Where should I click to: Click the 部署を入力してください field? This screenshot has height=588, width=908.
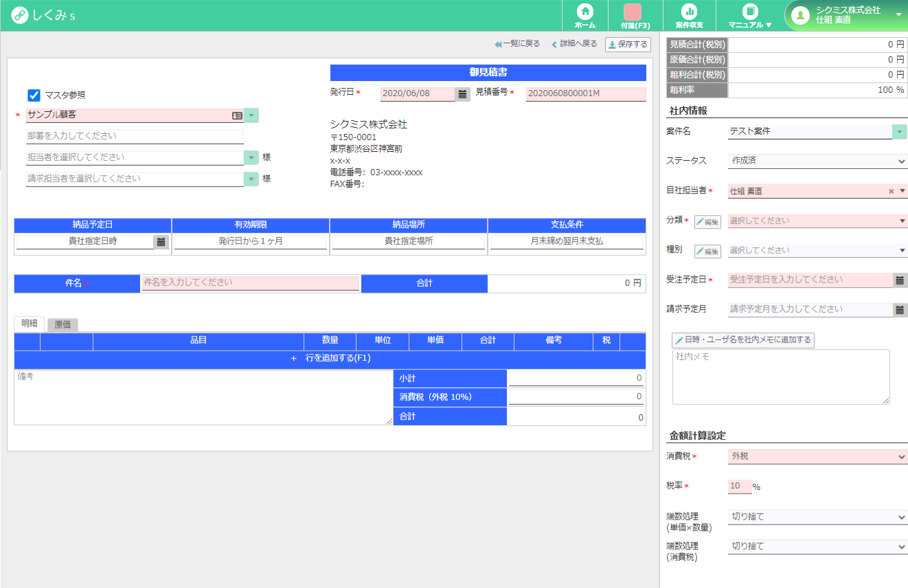click(135, 136)
